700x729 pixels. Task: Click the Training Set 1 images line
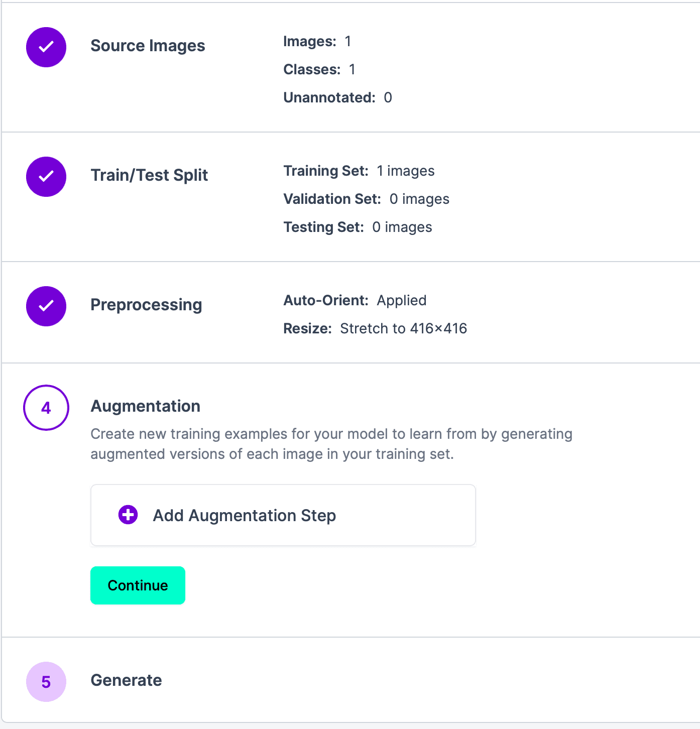(359, 171)
